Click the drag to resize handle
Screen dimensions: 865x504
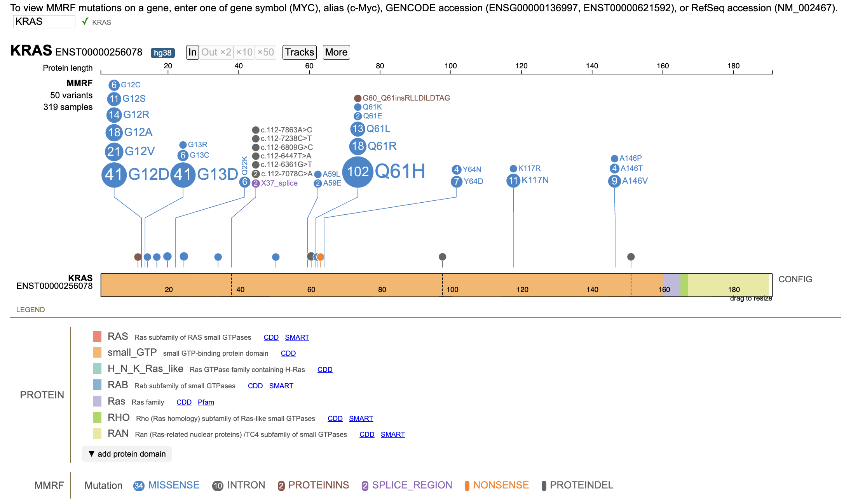[x=751, y=298]
